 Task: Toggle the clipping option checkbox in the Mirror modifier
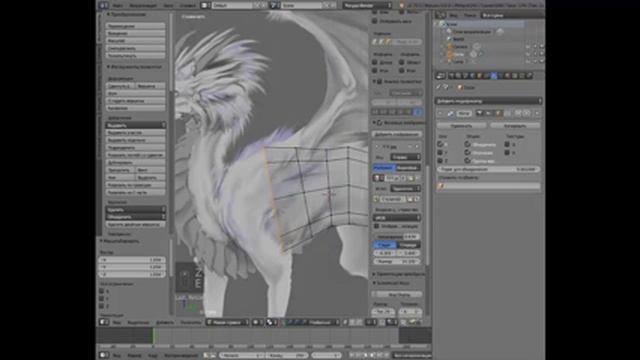point(467,152)
